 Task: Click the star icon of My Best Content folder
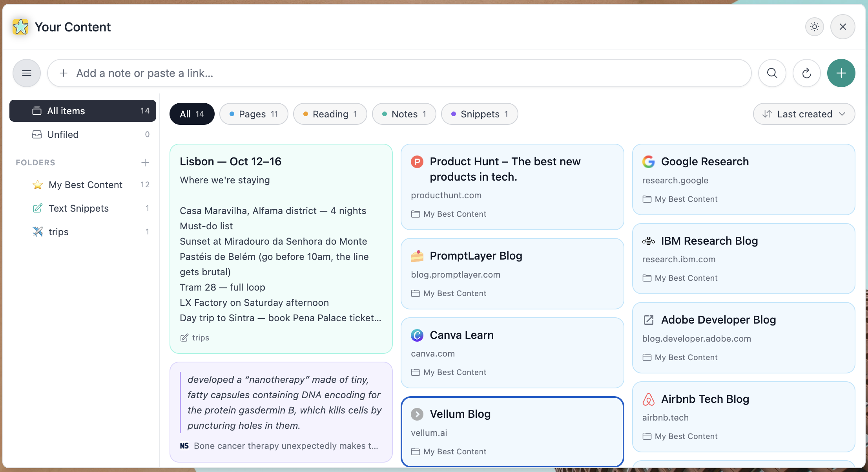click(x=38, y=185)
